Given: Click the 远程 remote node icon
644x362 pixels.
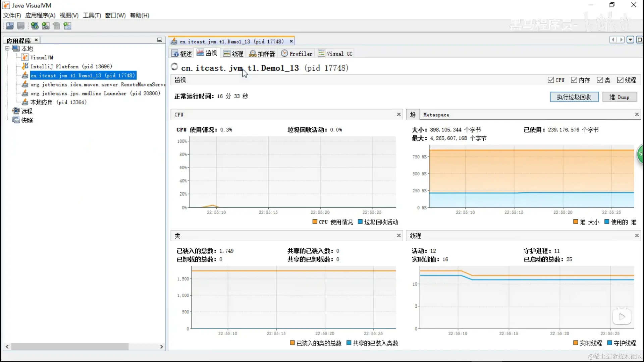Looking at the screenshot, I should [x=16, y=111].
